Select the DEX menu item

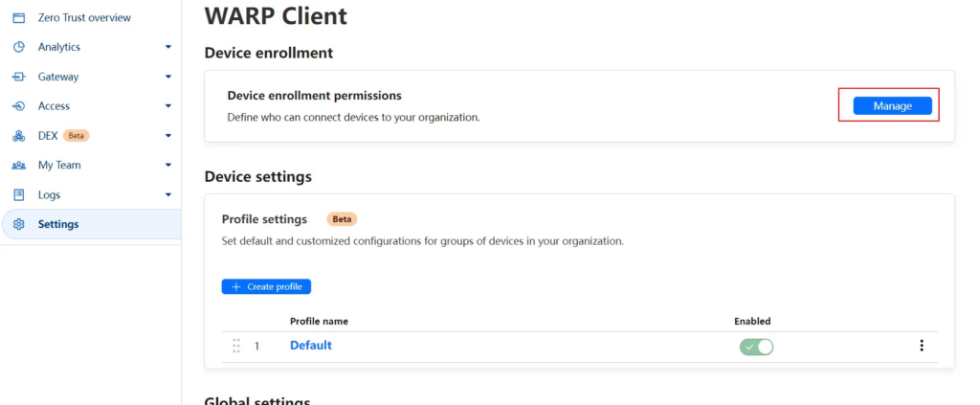(x=48, y=136)
